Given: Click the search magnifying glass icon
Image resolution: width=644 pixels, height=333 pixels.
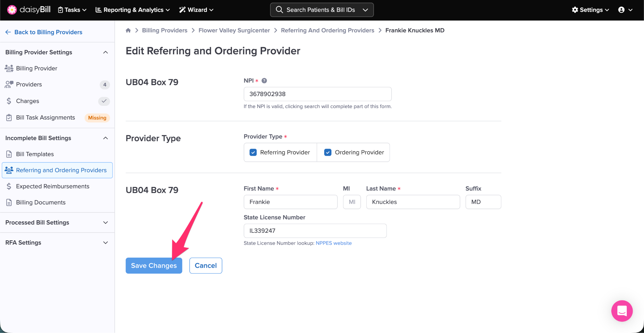Looking at the screenshot, I should (279, 10).
